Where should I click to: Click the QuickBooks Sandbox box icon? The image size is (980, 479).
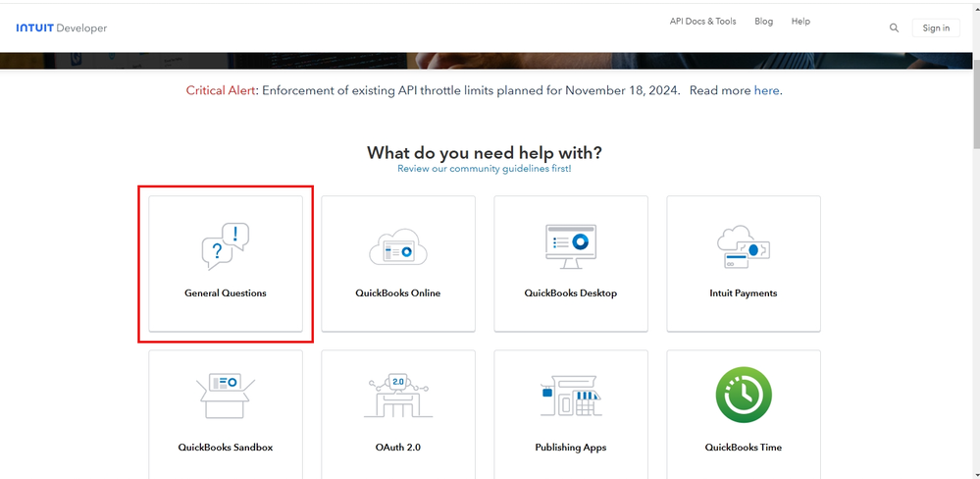pos(225,397)
